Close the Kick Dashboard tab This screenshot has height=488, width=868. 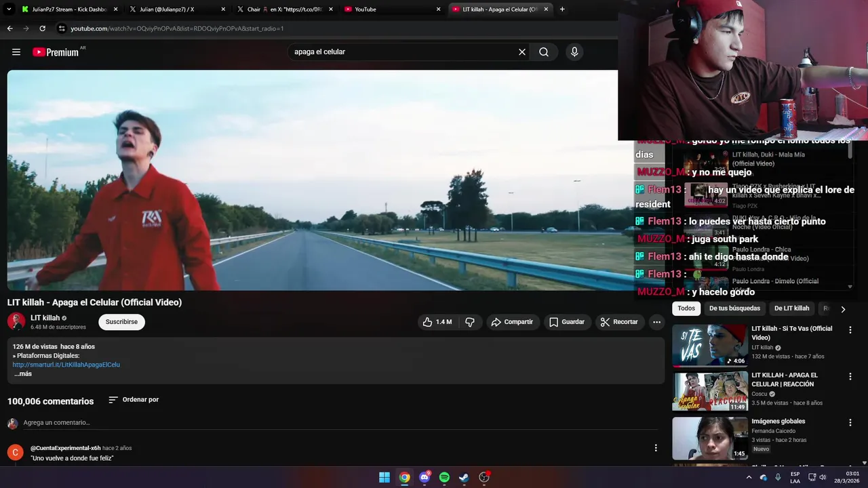click(x=115, y=9)
